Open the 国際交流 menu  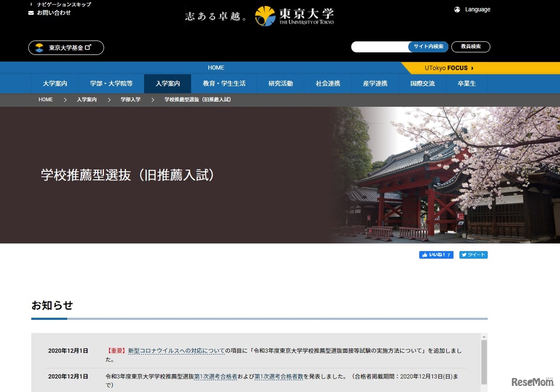click(x=423, y=83)
